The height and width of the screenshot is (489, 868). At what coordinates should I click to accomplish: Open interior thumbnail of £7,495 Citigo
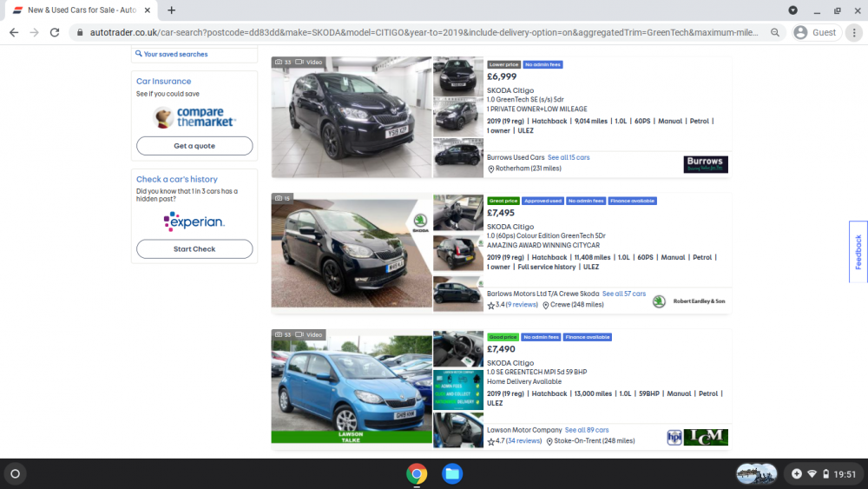coord(457,212)
